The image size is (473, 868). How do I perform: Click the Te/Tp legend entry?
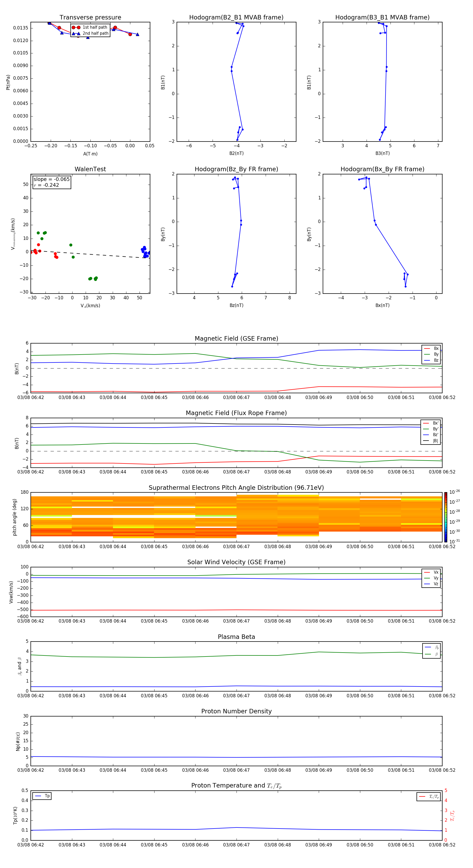tap(429, 796)
